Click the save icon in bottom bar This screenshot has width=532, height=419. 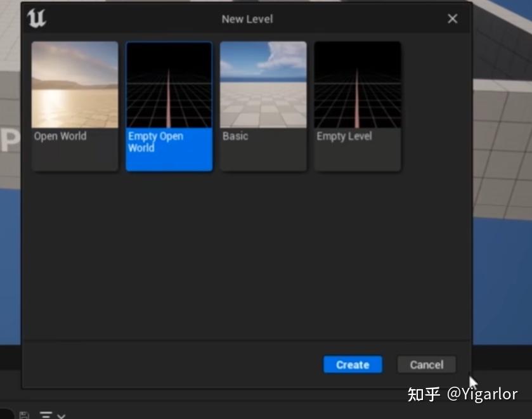(24, 415)
